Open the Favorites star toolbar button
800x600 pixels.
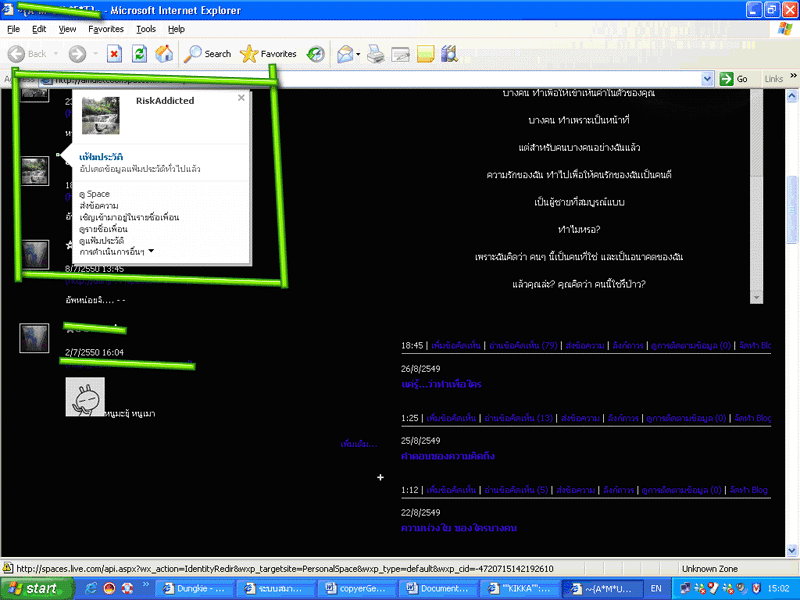(268, 54)
